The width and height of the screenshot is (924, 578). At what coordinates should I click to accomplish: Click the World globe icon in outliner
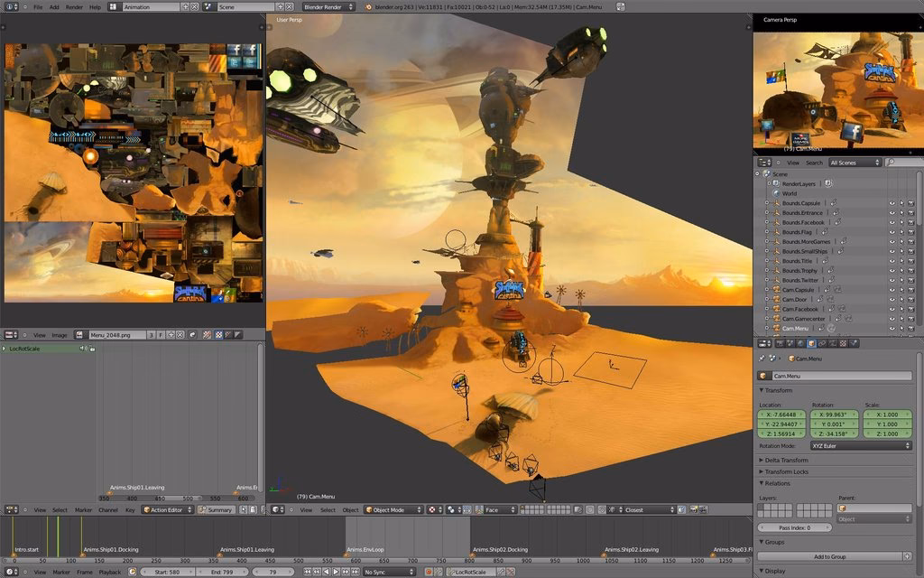pyautogui.click(x=777, y=193)
